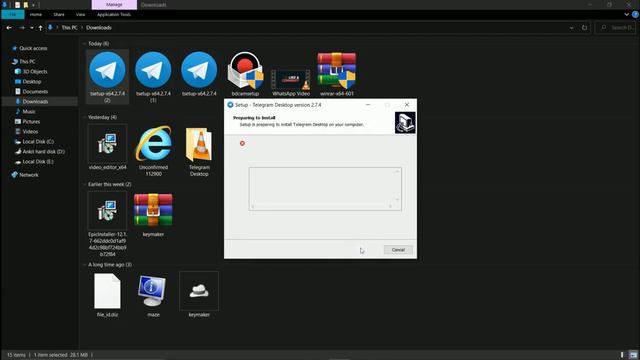Open address bar history dropdown

571,28
